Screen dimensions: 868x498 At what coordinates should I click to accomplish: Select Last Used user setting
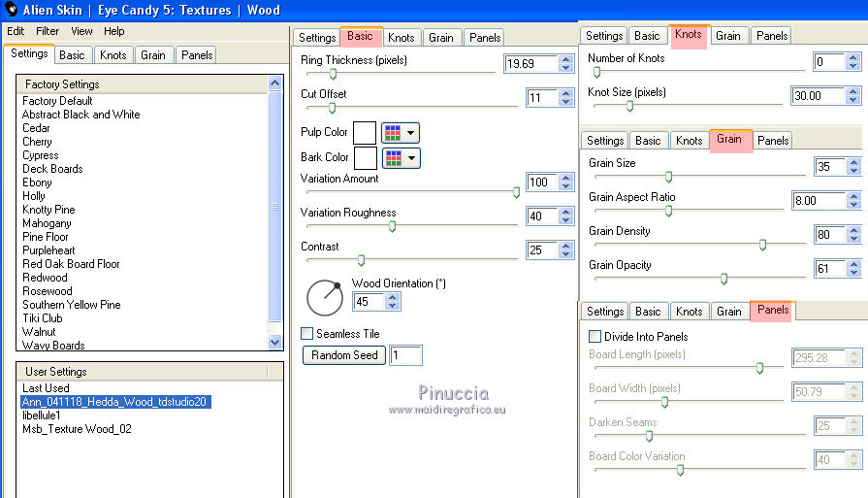click(46, 388)
